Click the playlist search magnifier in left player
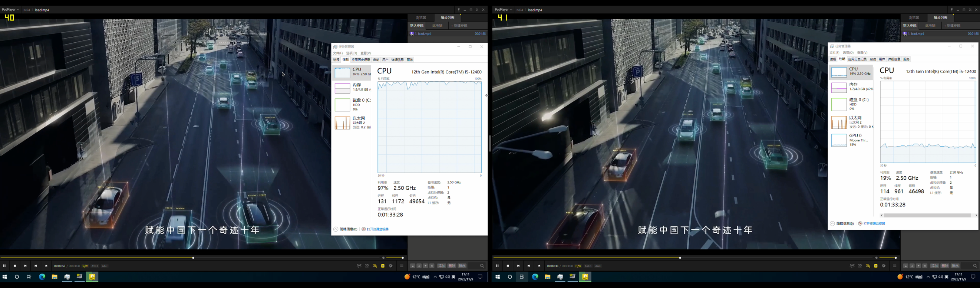This screenshot has width=980, height=288. pos(482,266)
